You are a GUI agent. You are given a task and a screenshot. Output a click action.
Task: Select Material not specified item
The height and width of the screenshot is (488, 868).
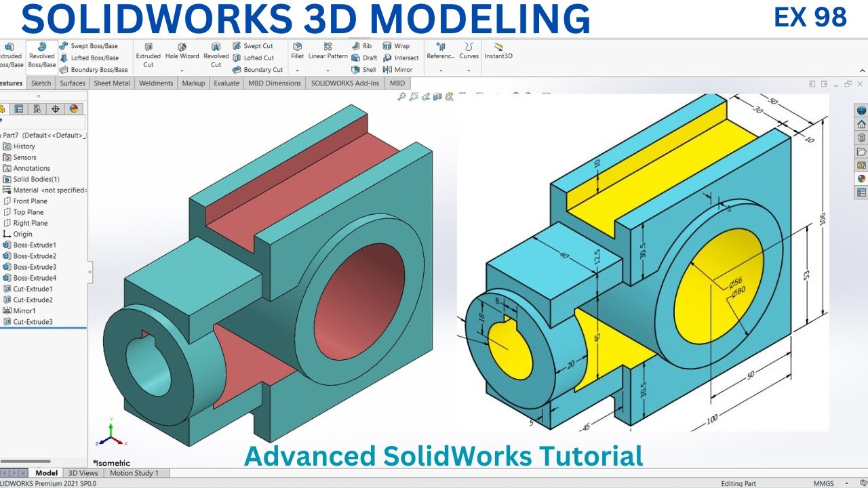click(45, 190)
